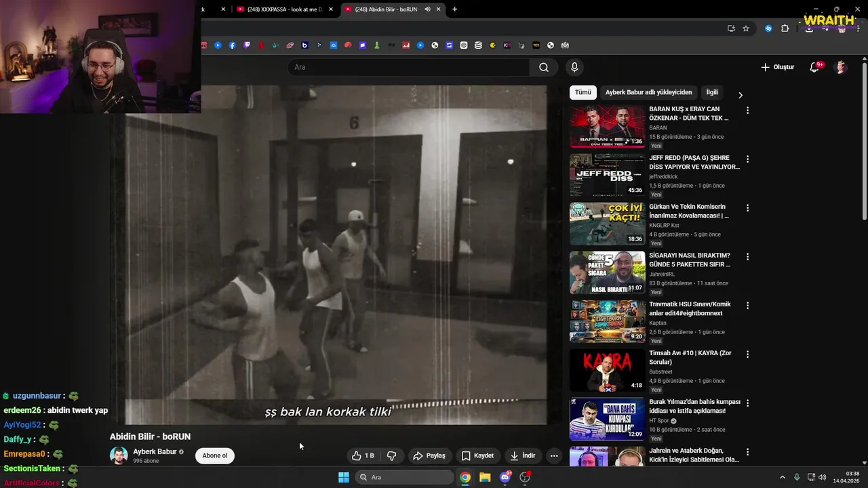Open options menu for Timsah Avı video
This screenshot has height=488, width=868.
click(x=747, y=354)
